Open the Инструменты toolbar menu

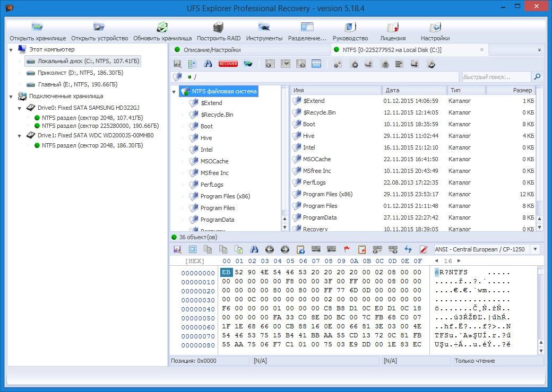(x=264, y=32)
